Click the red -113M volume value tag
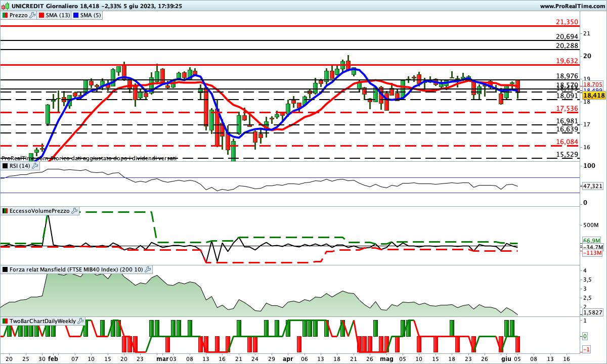This screenshot has height=364, width=607. (x=591, y=252)
